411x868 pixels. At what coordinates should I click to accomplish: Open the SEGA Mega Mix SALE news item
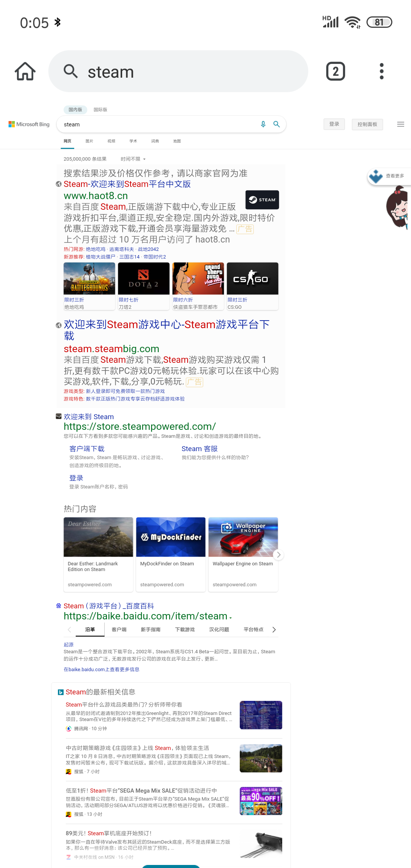[142, 791]
